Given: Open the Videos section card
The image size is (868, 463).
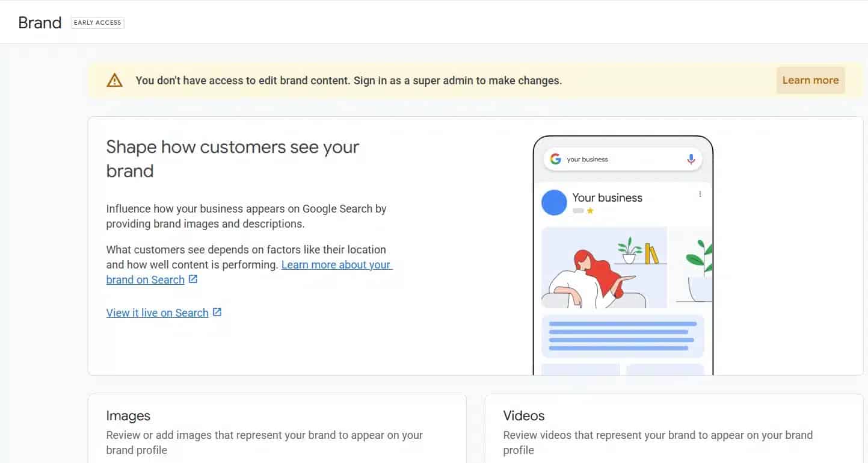Looking at the screenshot, I should click(x=674, y=429).
